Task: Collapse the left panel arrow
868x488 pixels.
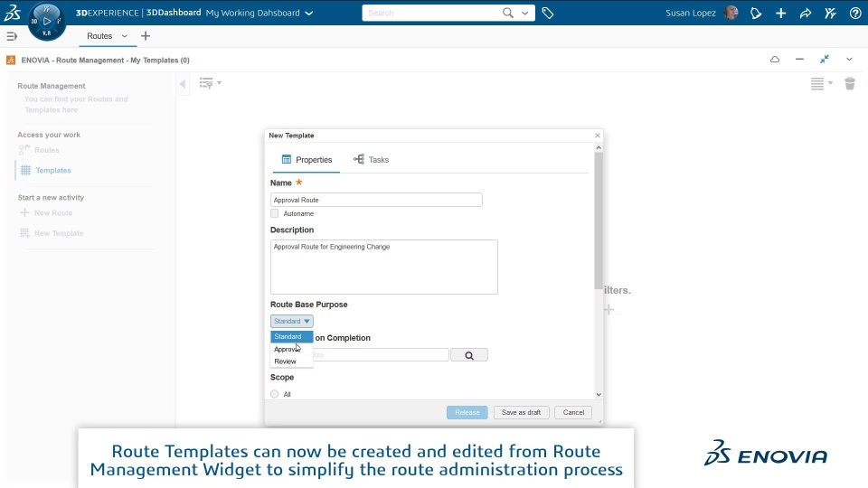Action: coord(182,84)
